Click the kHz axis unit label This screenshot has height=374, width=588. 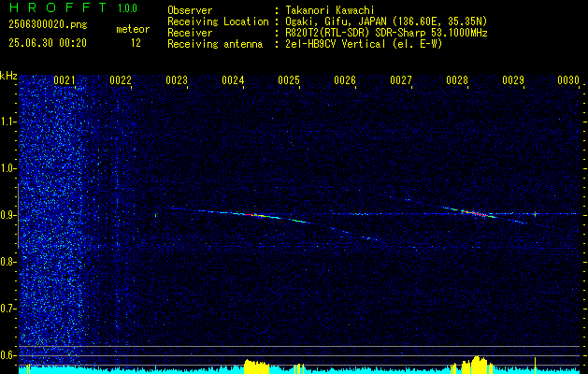pos(8,76)
